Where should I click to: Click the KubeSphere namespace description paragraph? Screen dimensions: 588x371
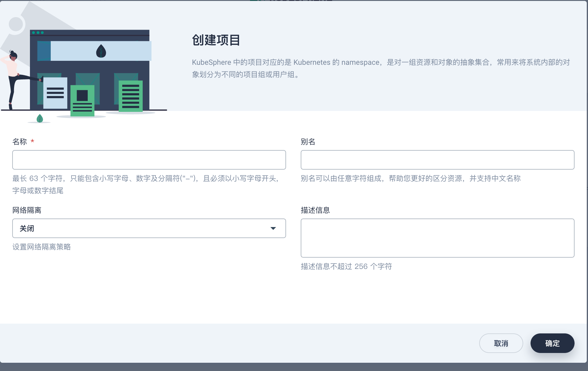pos(380,68)
